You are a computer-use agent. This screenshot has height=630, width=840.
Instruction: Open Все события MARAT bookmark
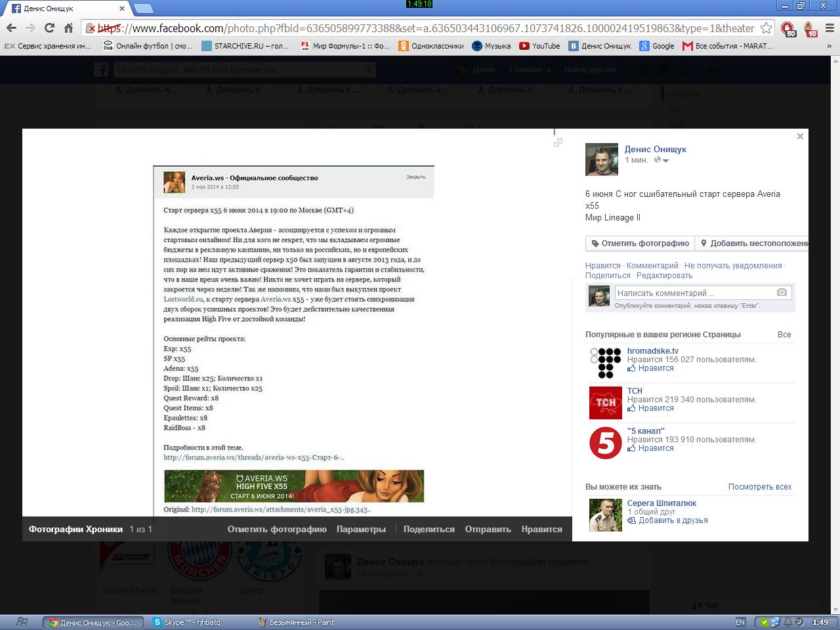[x=728, y=46]
